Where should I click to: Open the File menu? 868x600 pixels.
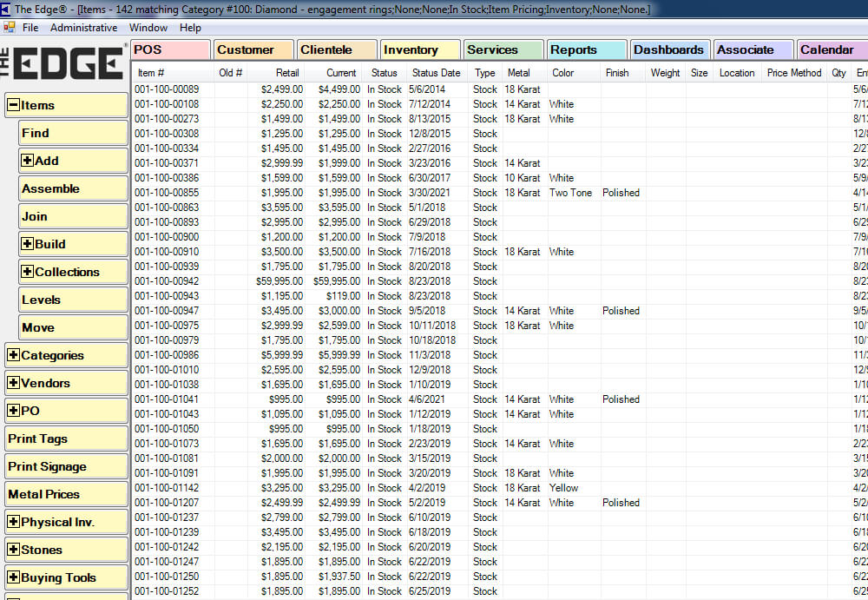30,28
